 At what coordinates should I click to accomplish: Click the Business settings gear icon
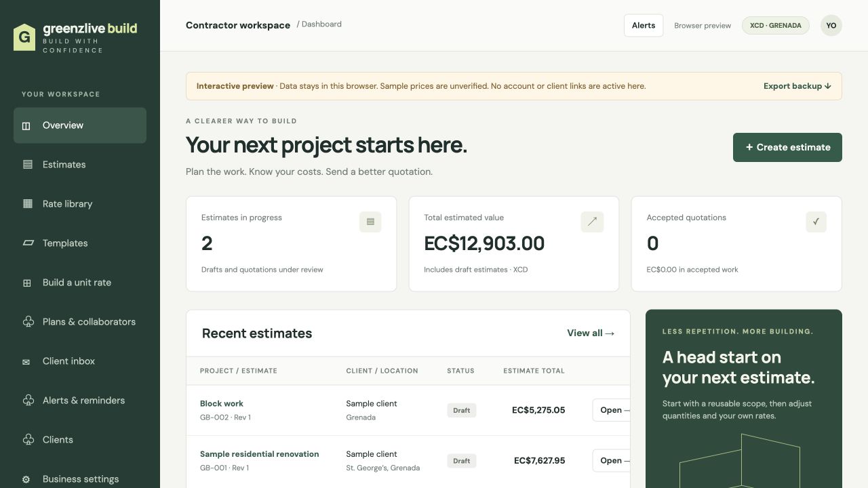tap(26, 479)
